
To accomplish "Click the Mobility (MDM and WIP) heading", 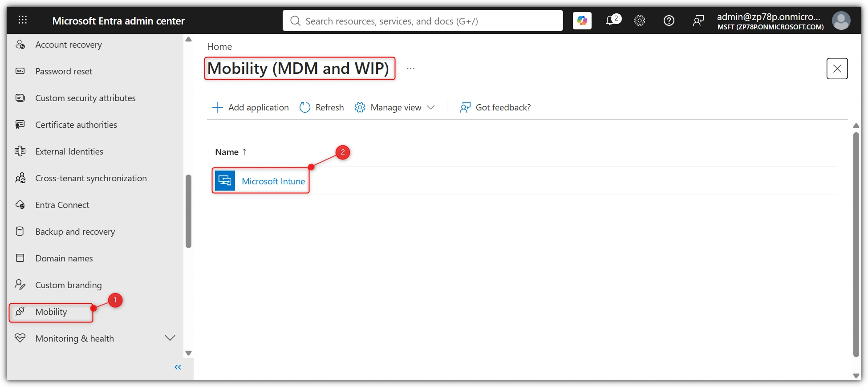I will (298, 69).
